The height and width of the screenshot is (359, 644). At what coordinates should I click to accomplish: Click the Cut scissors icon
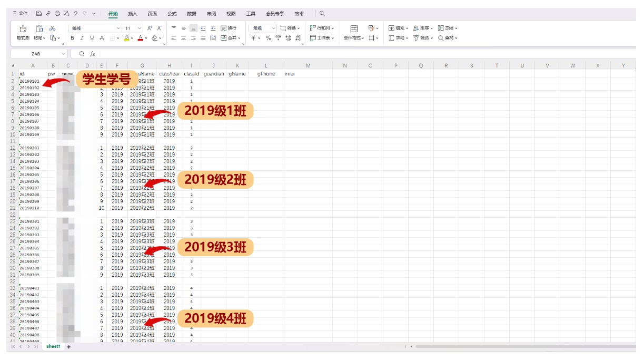coord(52,28)
